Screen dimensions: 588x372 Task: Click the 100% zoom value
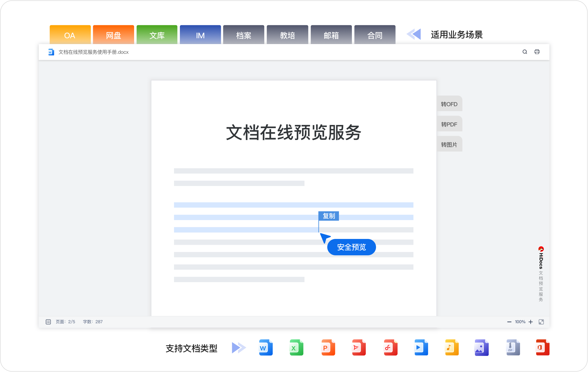click(x=520, y=322)
